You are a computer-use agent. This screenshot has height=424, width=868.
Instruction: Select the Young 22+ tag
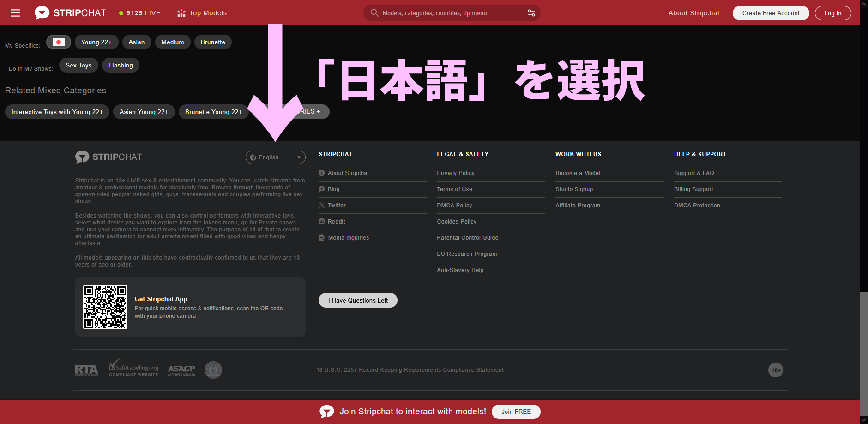(x=96, y=42)
